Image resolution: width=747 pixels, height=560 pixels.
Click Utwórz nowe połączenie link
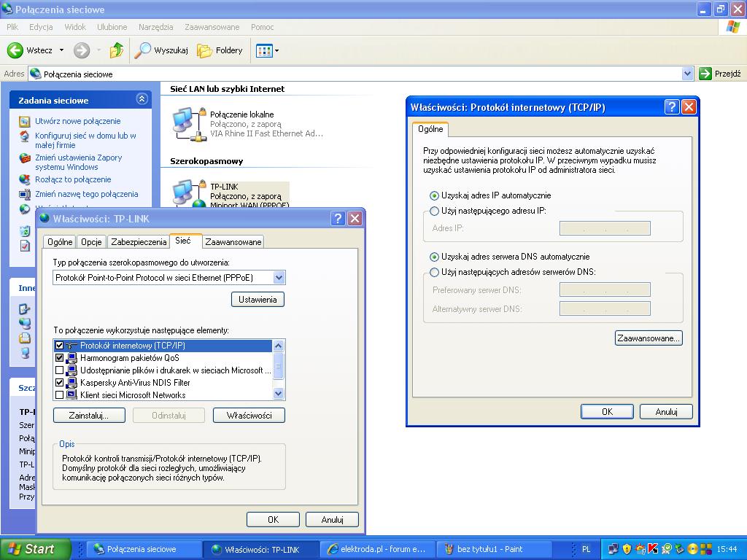(x=77, y=121)
